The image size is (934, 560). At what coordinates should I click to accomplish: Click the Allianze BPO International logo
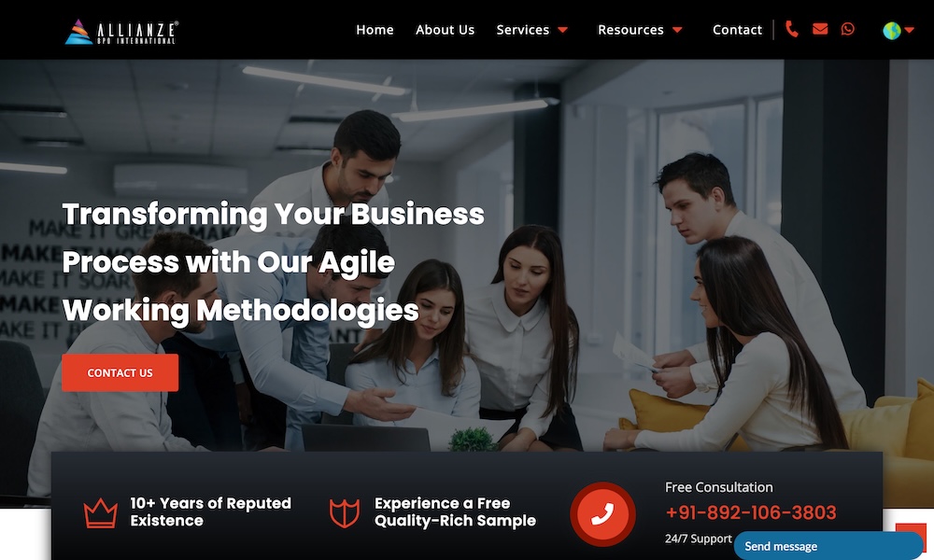[x=120, y=32]
